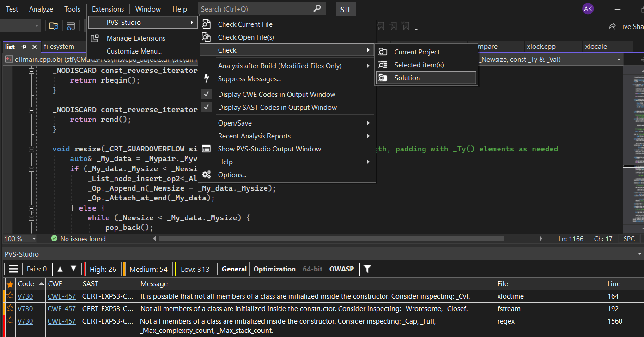The height and width of the screenshot is (337, 644).
Task: Click the Solution check icon
Action: [383, 78]
